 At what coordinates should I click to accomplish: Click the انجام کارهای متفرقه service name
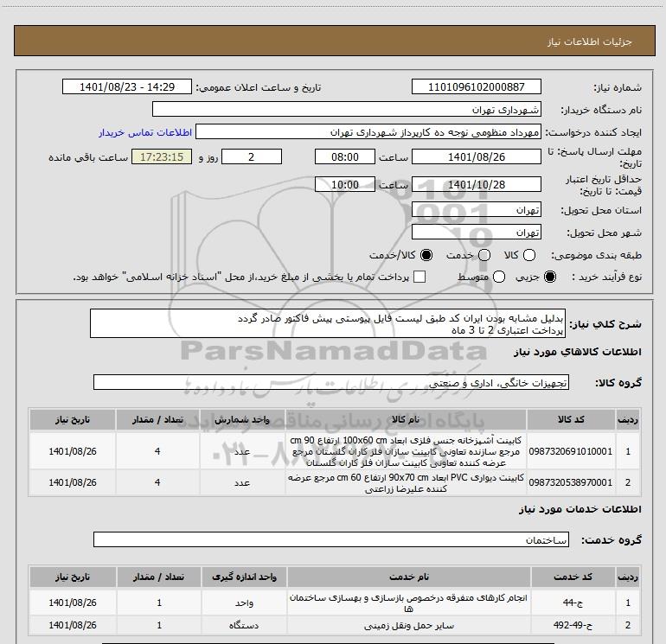point(408,603)
